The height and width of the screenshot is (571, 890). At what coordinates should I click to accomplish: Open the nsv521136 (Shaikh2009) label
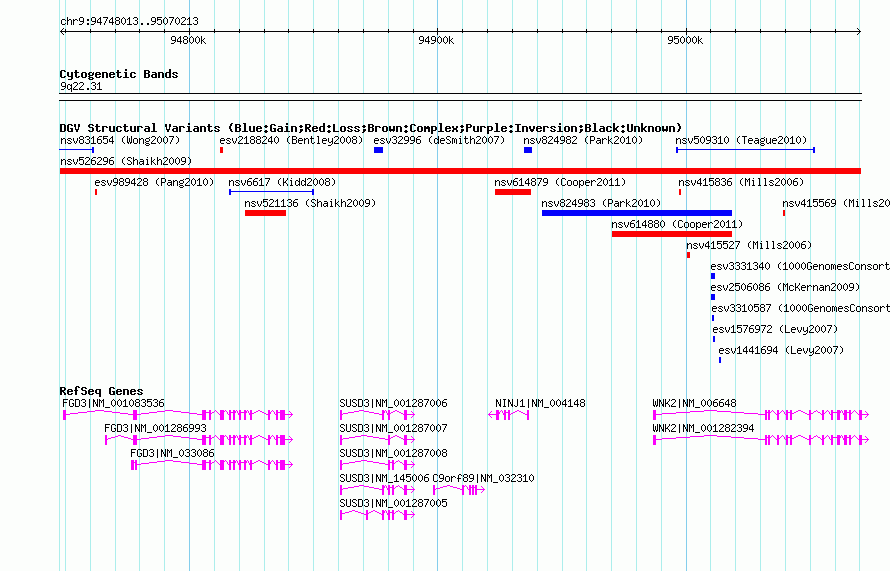click(310, 203)
